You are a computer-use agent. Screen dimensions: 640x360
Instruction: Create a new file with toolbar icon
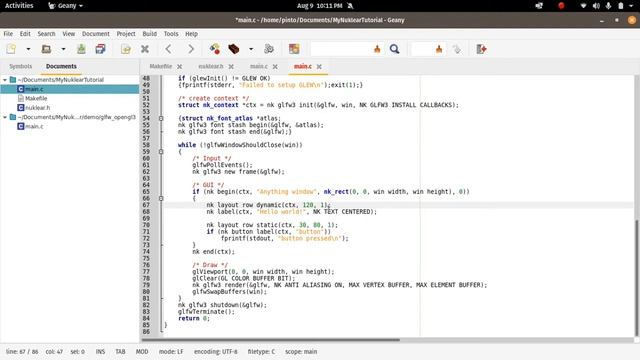tap(11, 49)
